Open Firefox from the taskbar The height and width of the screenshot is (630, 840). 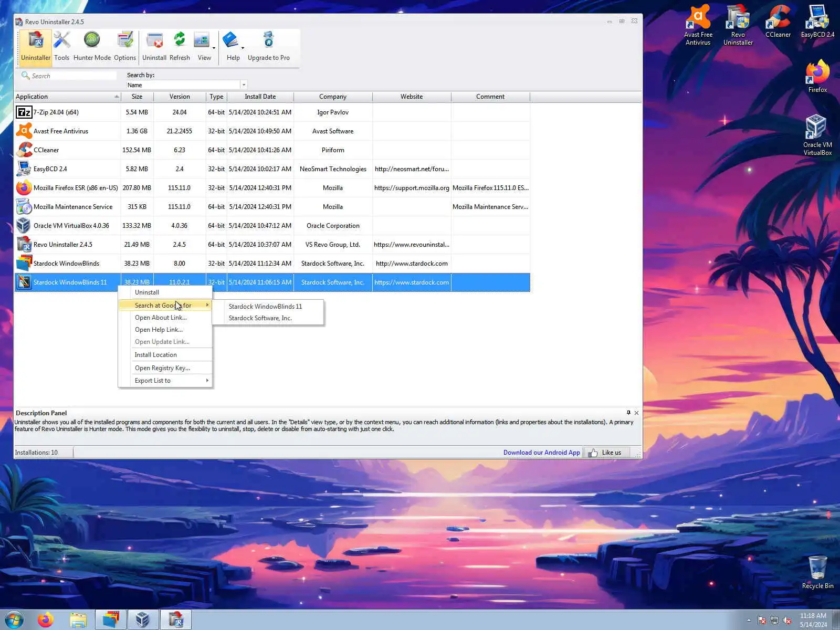click(x=46, y=620)
